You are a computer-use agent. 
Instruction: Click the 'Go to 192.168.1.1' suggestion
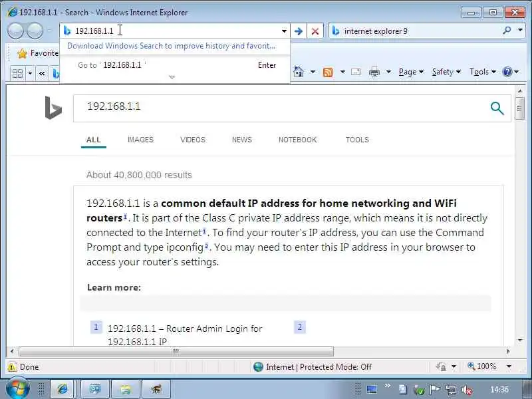[x=175, y=65]
